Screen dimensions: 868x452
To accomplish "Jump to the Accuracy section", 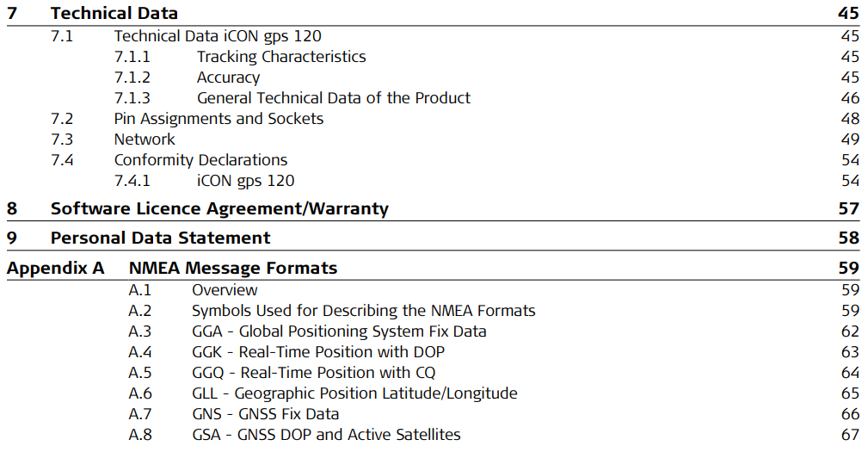I will click(x=228, y=77).
